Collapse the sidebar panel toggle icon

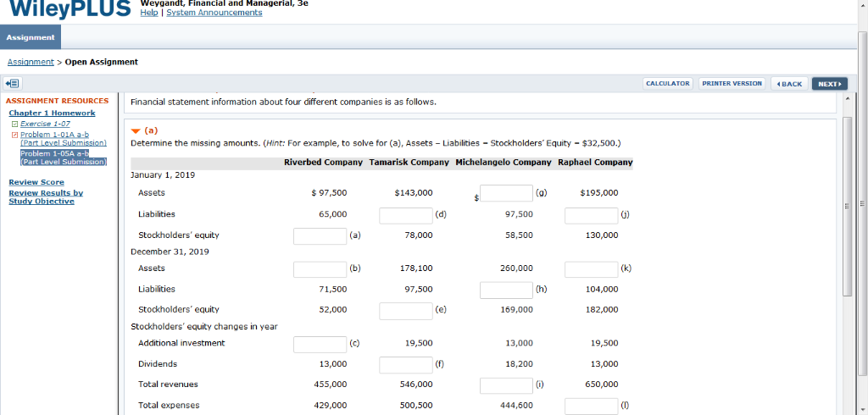(13, 84)
